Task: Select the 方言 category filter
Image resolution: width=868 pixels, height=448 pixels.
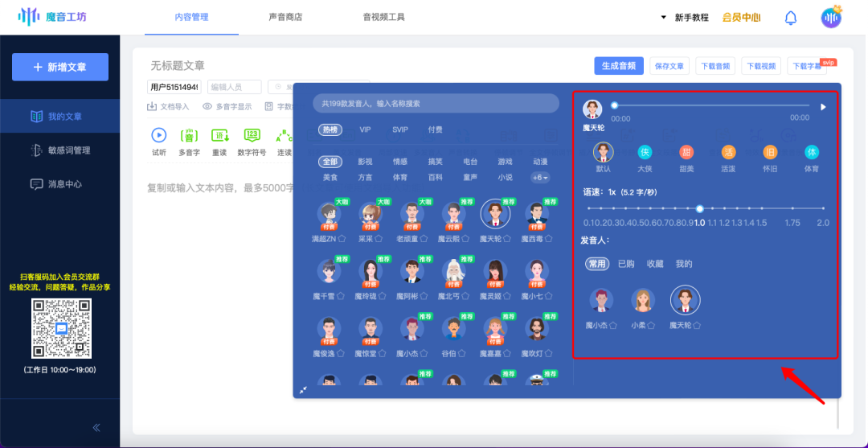Action: (x=366, y=178)
